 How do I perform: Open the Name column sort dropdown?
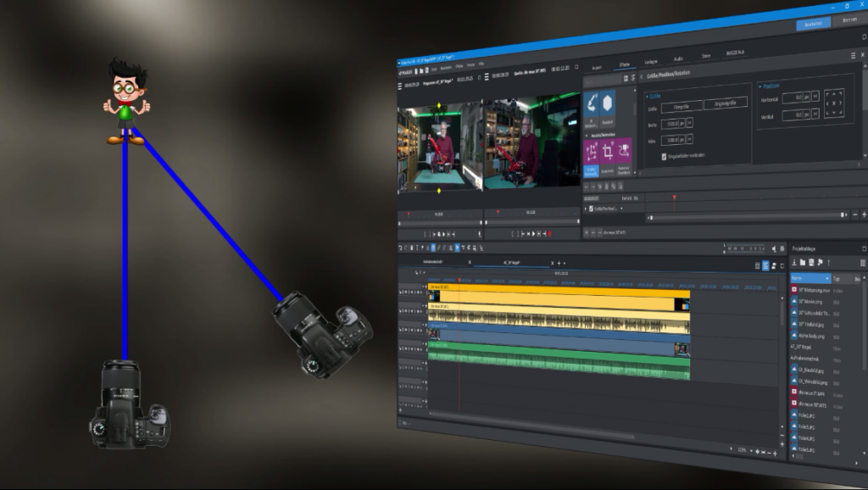pyautogui.click(x=827, y=278)
